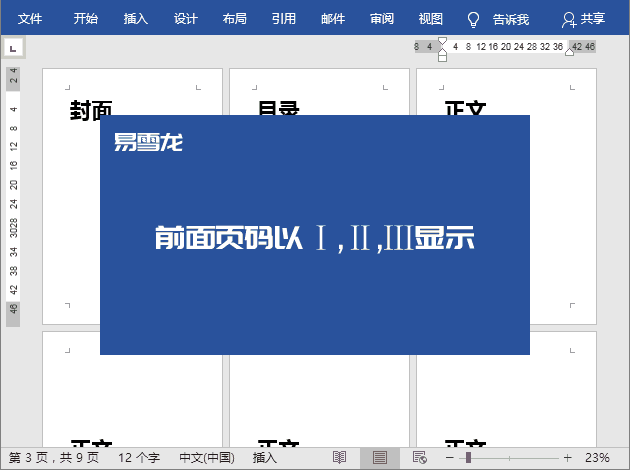The image size is (630, 470).
Task: Click the 中文(中国) language indicator
Action: coord(207,458)
